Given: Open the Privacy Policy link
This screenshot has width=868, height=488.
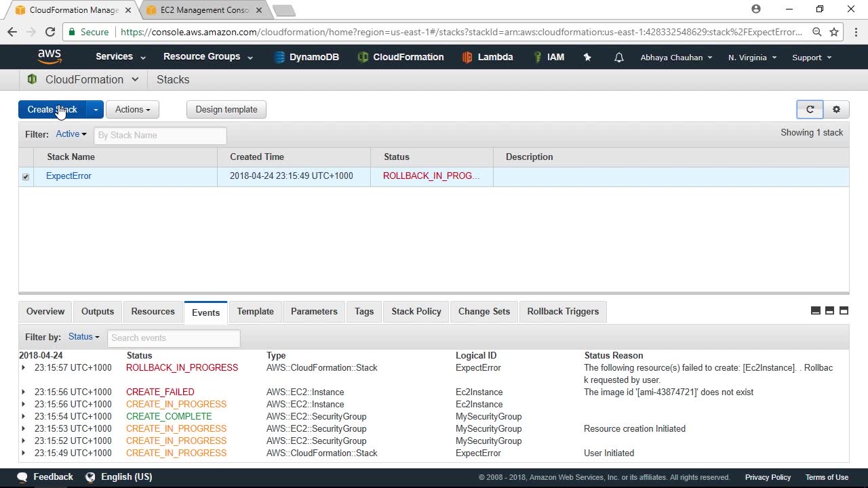Looking at the screenshot, I should pyautogui.click(x=768, y=477).
